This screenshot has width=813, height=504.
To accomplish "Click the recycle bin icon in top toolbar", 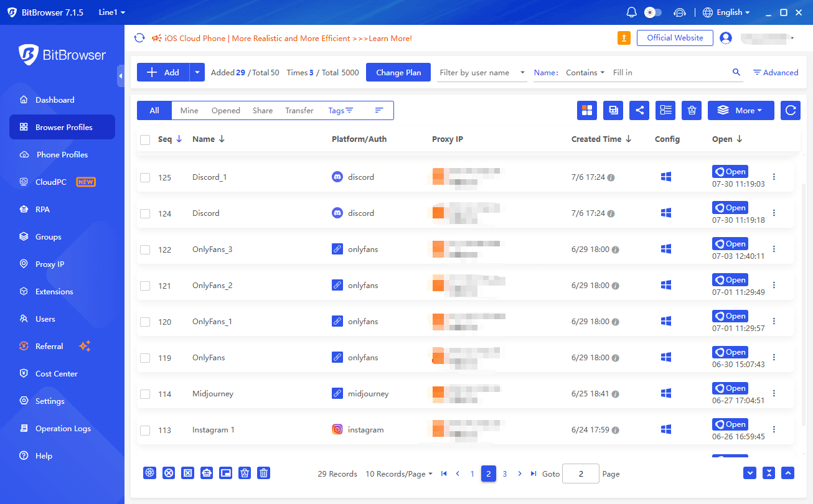I will [692, 110].
